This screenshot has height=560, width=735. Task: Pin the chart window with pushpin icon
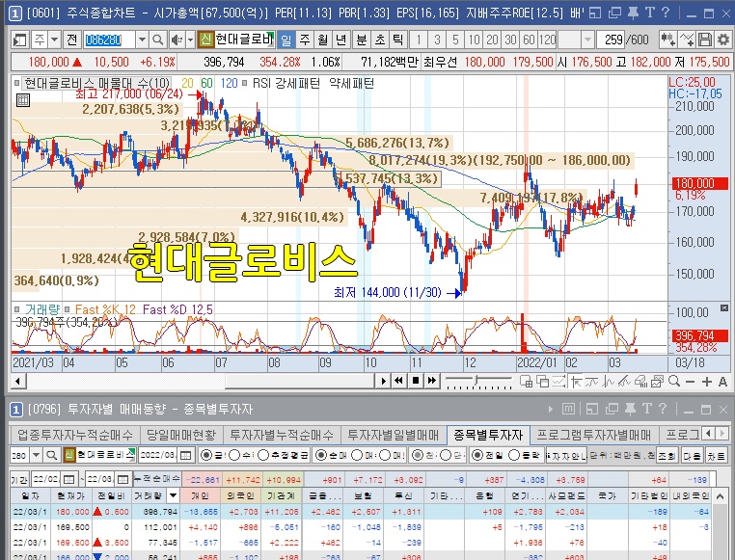pos(633,13)
